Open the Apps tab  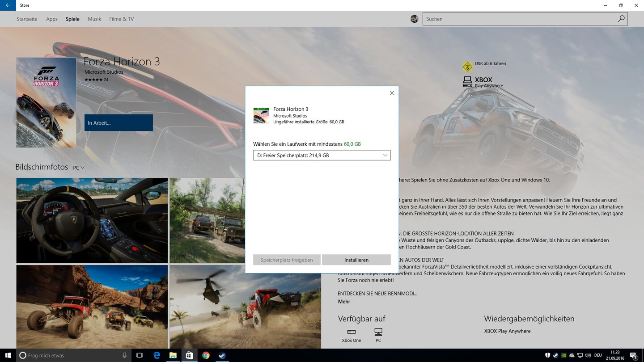tap(52, 19)
